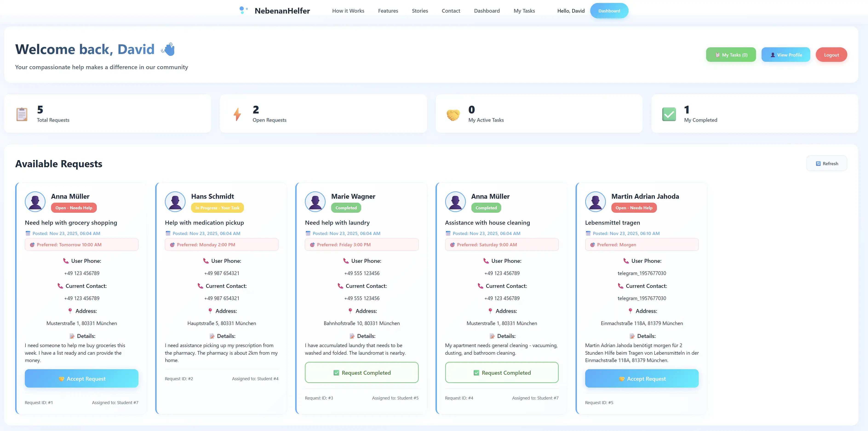Click Martin Adrian Jahoda's avatar icon

[x=595, y=201]
